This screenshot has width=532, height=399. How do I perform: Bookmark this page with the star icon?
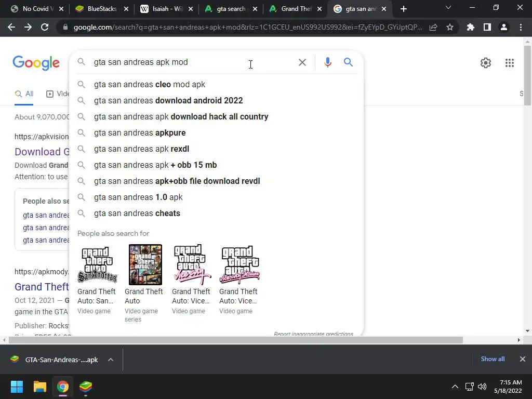pyautogui.click(x=450, y=27)
